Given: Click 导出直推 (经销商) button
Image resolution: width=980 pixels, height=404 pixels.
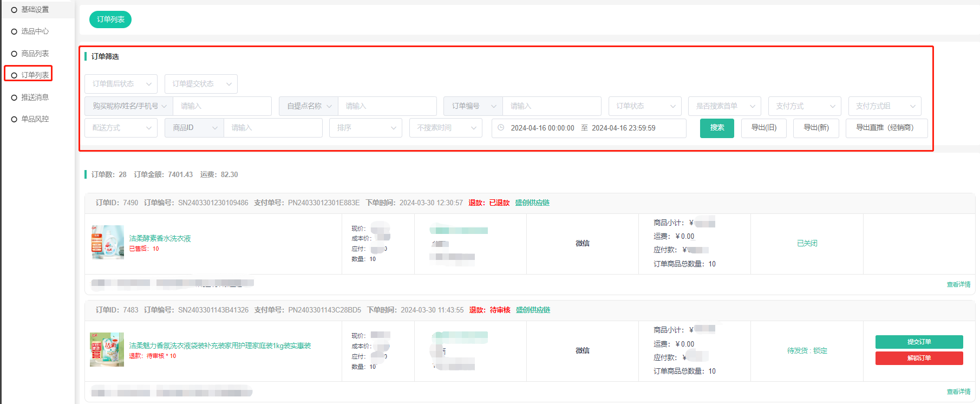Looking at the screenshot, I should click(x=886, y=128).
